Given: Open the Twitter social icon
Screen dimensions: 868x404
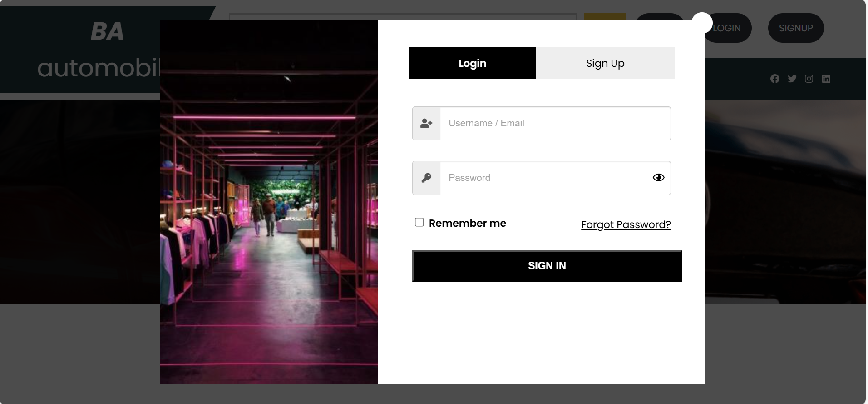Looking at the screenshot, I should [x=792, y=79].
